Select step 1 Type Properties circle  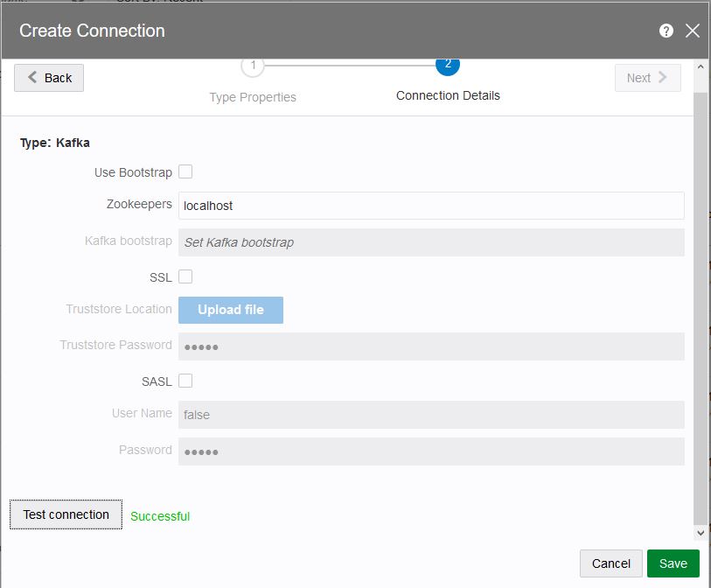tap(253, 66)
